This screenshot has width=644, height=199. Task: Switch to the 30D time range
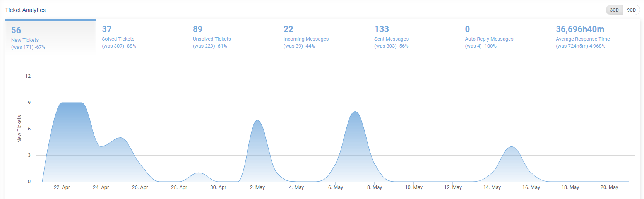pyautogui.click(x=614, y=10)
